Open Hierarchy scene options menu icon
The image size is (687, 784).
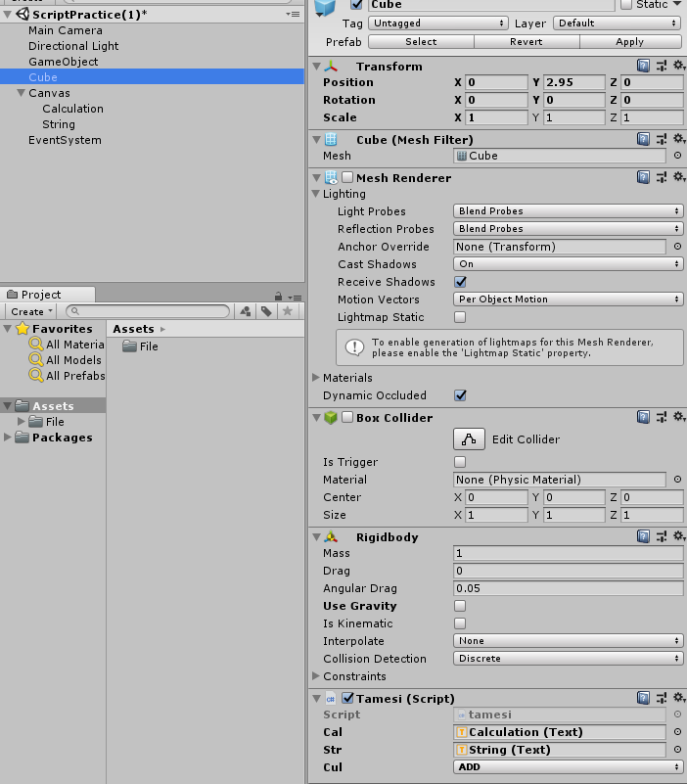point(293,14)
